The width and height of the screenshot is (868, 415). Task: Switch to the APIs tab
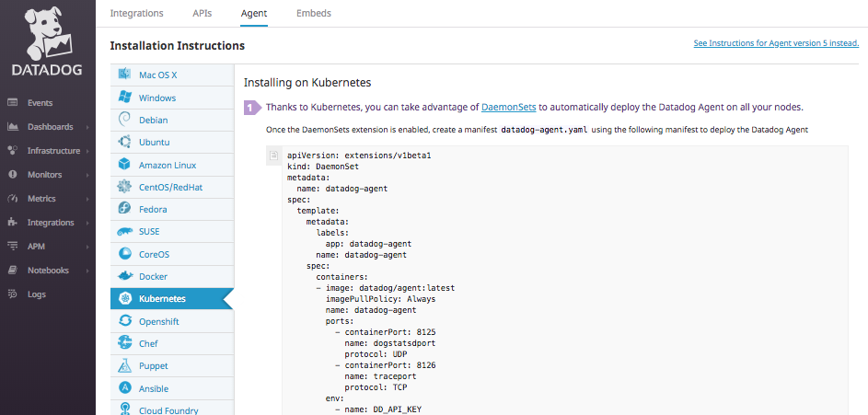tap(203, 13)
